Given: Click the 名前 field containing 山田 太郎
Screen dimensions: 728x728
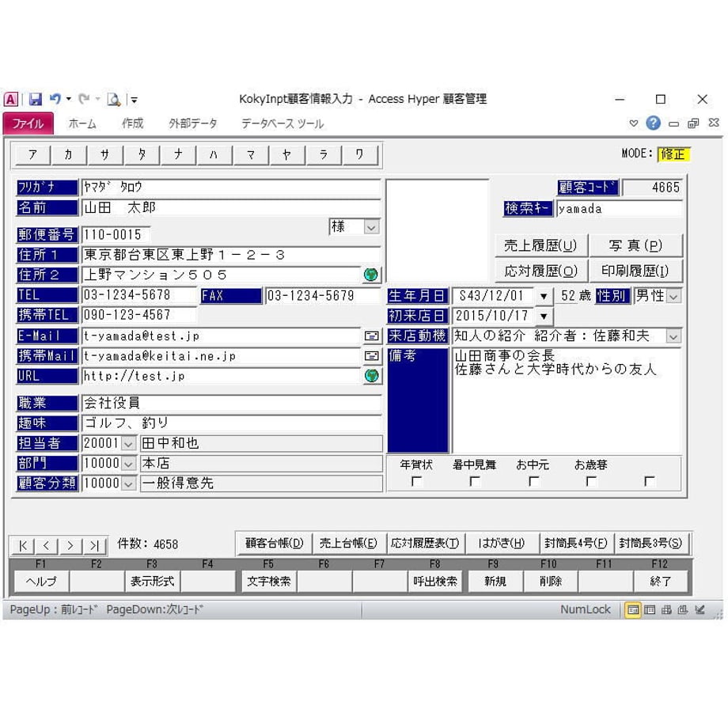Looking at the screenshot, I should [231, 207].
